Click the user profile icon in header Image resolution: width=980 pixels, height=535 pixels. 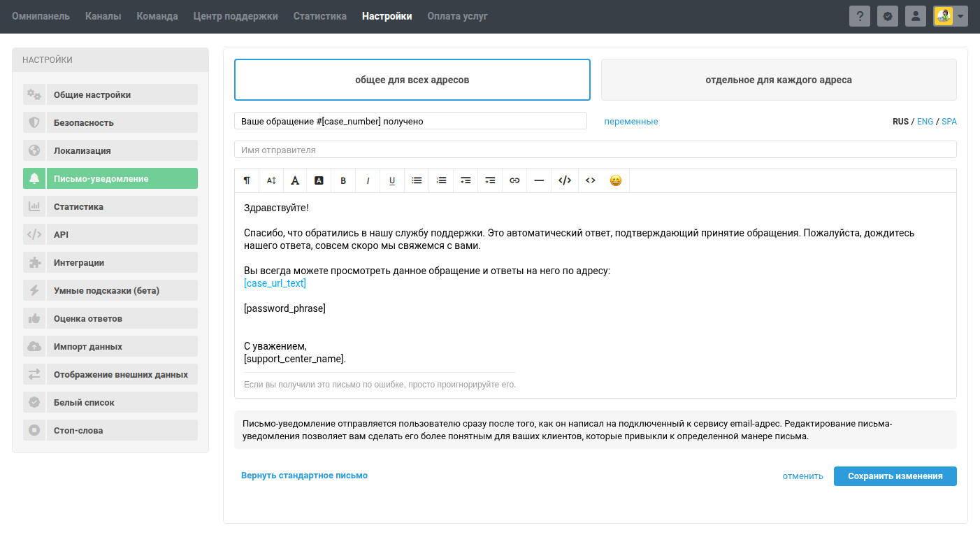pyautogui.click(x=916, y=16)
